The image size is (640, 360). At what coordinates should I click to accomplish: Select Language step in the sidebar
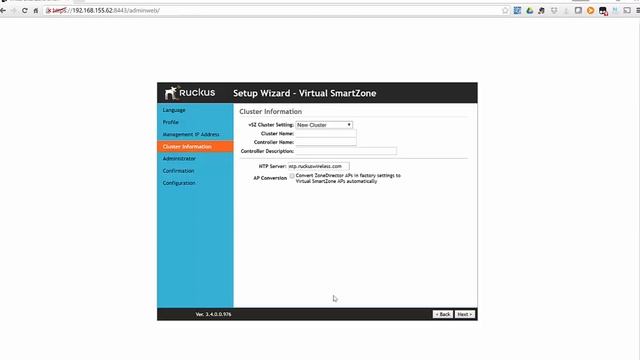pyautogui.click(x=174, y=110)
